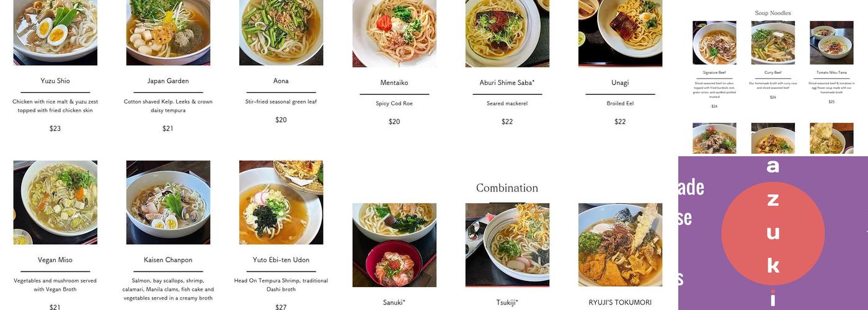This screenshot has height=310, width=868.
Task: Open the Aburi Shime Saba image
Action: click(x=507, y=33)
